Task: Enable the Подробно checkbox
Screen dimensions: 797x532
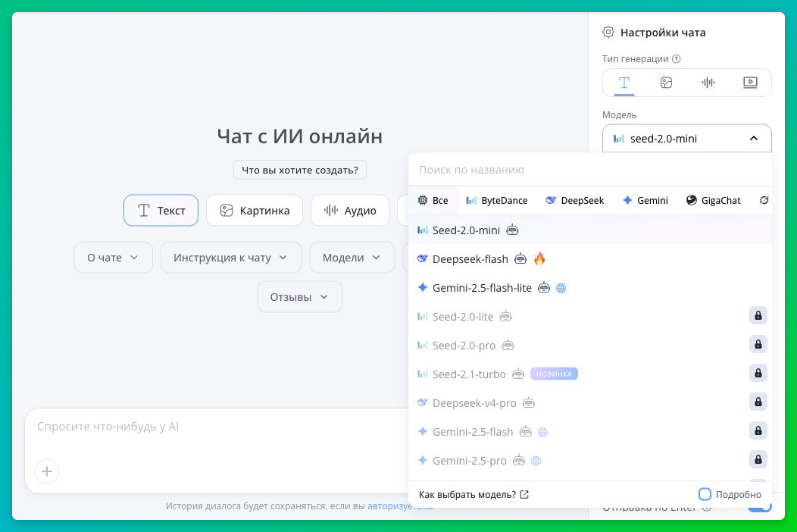Action: coord(705,494)
